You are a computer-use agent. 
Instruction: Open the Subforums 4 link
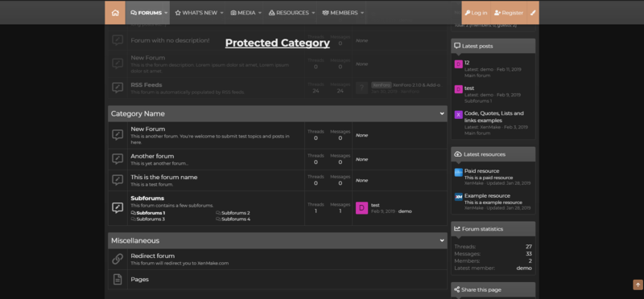click(236, 219)
